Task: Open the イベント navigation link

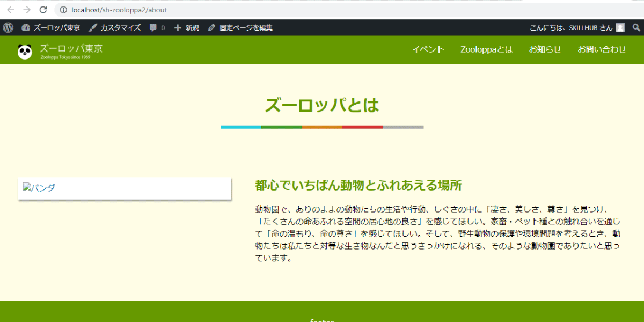Action: [428, 49]
